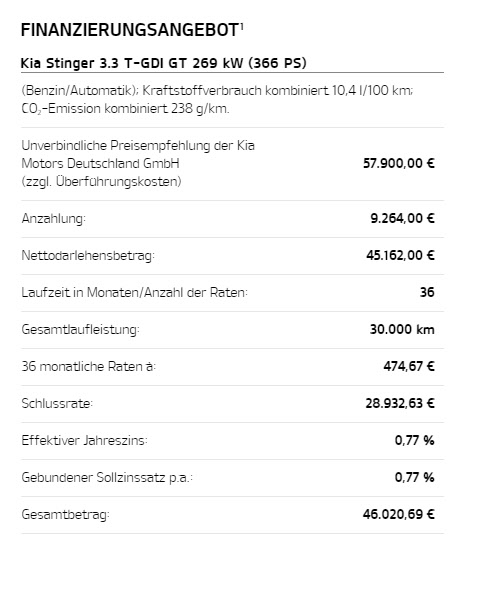Click the Effektiver Jahreszins label

pyautogui.click(x=84, y=440)
